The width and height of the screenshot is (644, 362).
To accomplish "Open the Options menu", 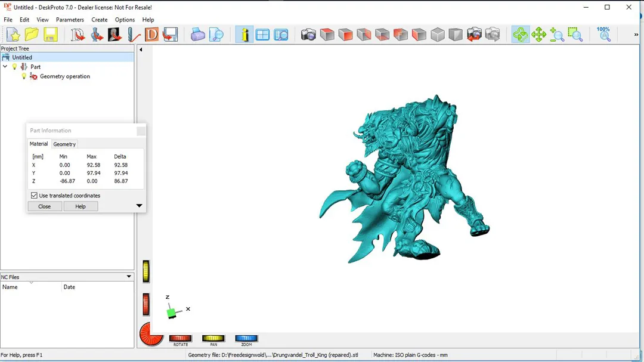I will [125, 20].
